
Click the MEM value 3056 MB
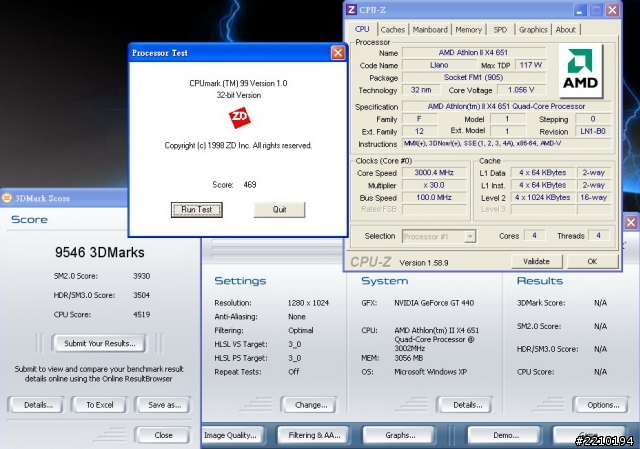pos(409,358)
